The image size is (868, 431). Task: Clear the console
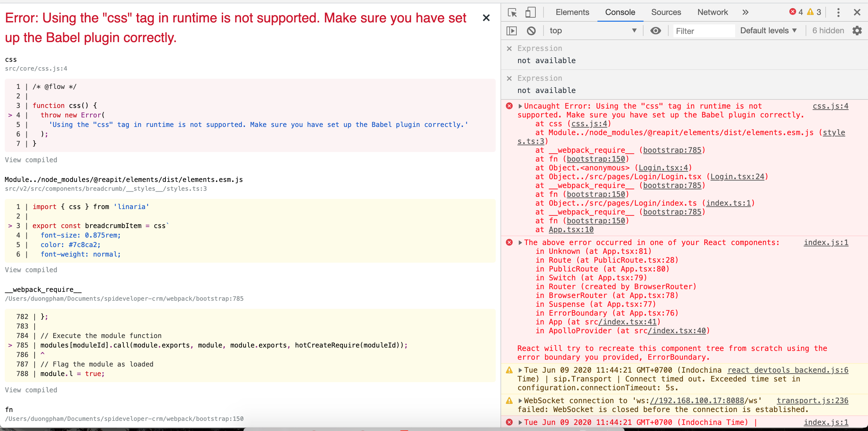531,31
